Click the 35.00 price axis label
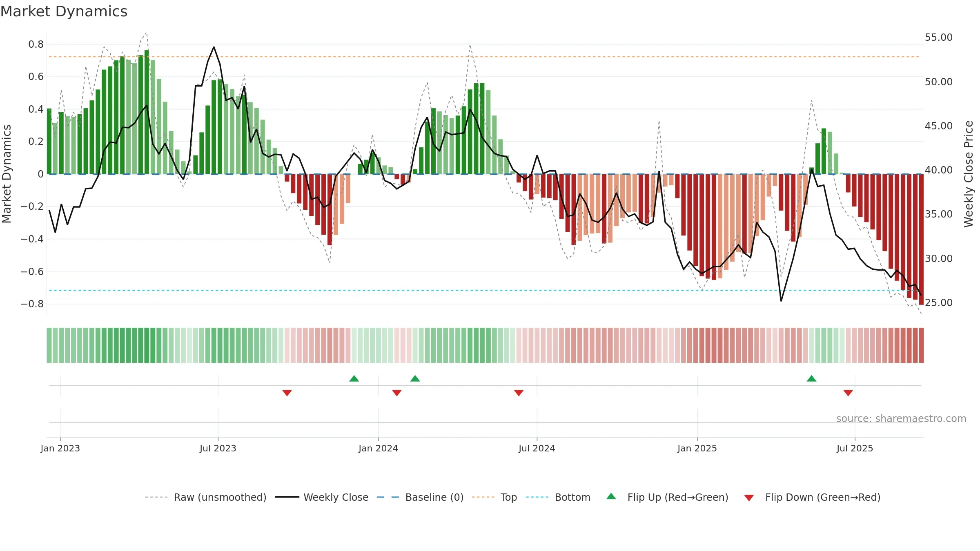The height and width of the screenshot is (551, 980). click(x=939, y=214)
